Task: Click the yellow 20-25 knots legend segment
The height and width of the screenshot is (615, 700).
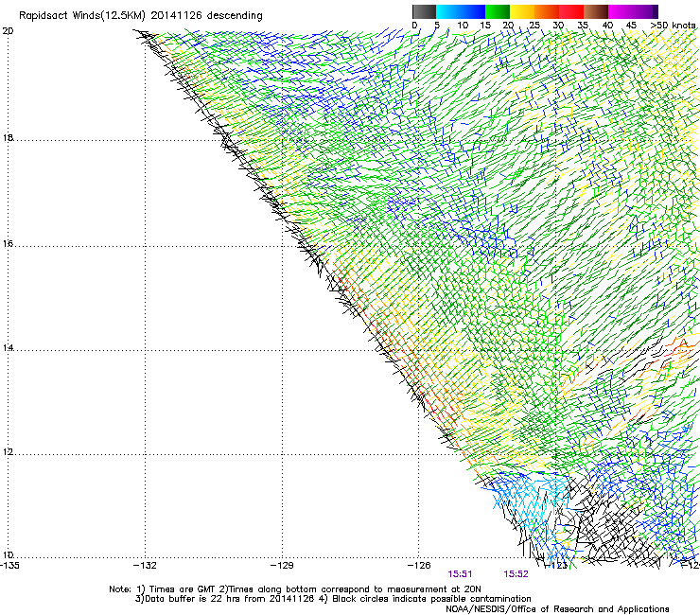Action: (522, 11)
